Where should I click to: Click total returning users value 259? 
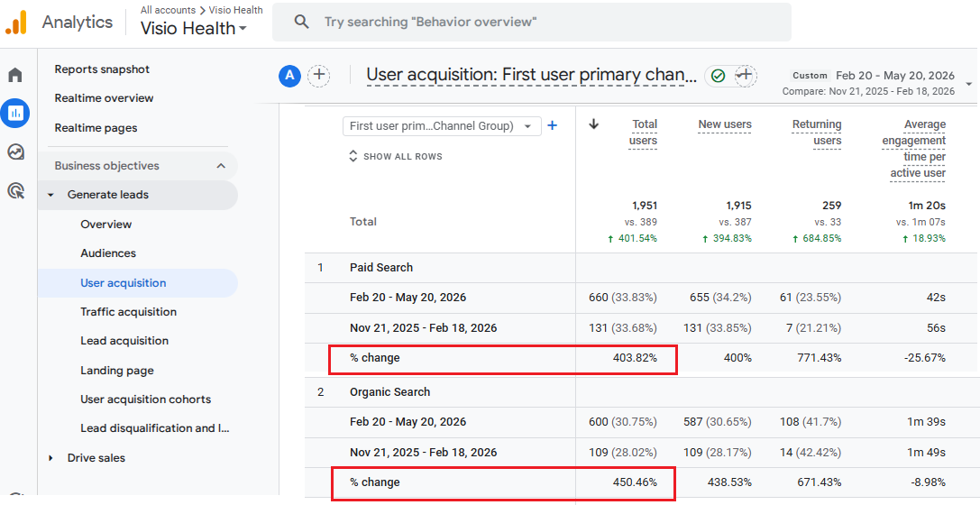coord(832,206)
